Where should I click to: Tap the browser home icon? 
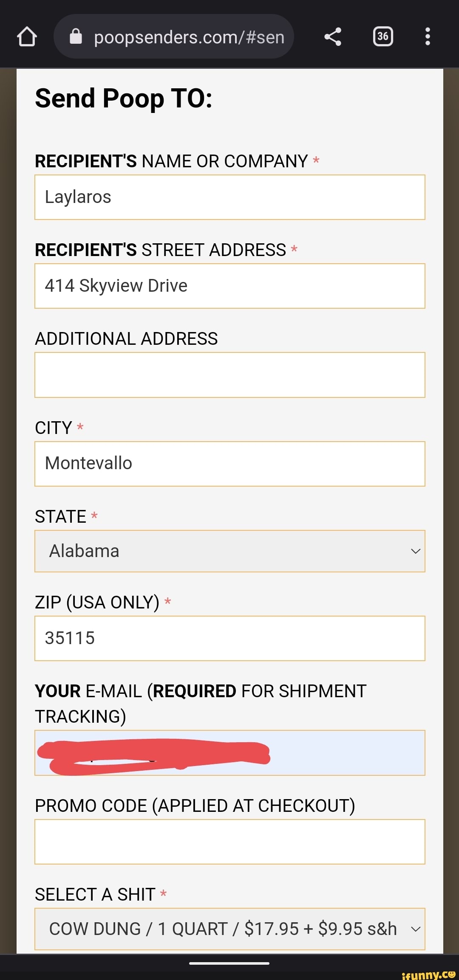click(x=27, y=37)
